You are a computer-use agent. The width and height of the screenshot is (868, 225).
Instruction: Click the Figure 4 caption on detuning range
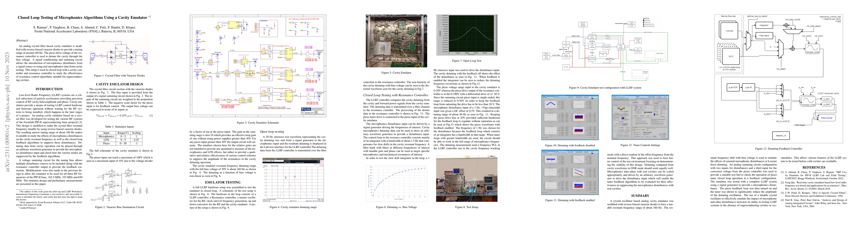[x=293, y=207]
